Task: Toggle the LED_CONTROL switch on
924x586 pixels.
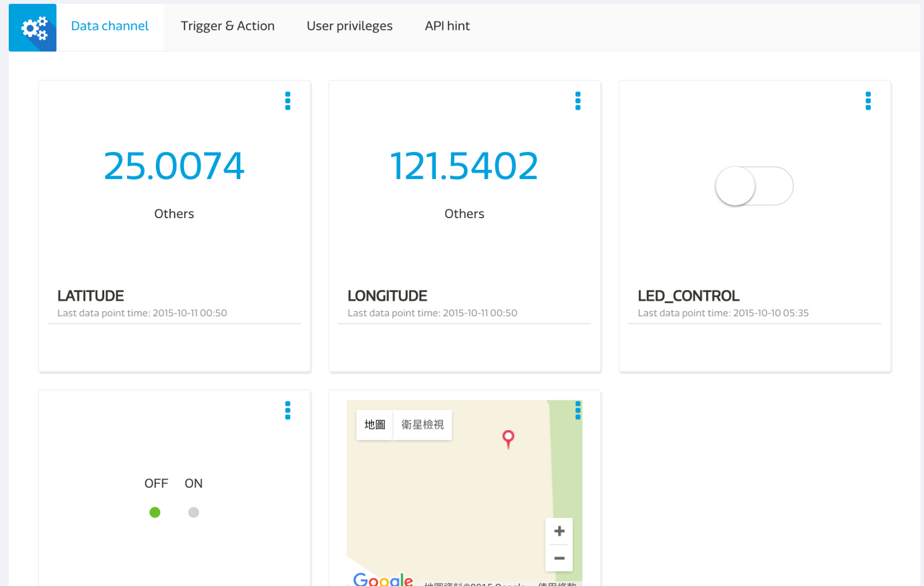Action: pos(754,185)
